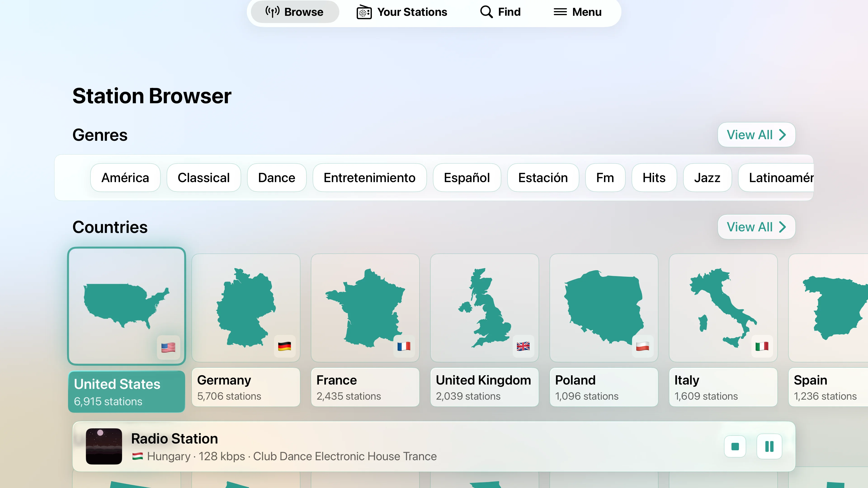Image resolution: width=868 pixels, height=488 pixels.
Task: Expand Countries with View All
Action: [756, 227]
